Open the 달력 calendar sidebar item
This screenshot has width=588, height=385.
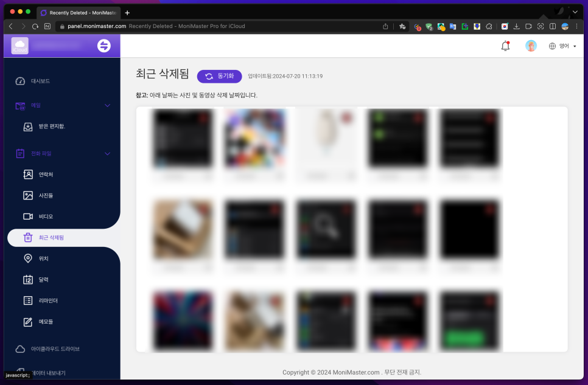[x=36, y=280]
